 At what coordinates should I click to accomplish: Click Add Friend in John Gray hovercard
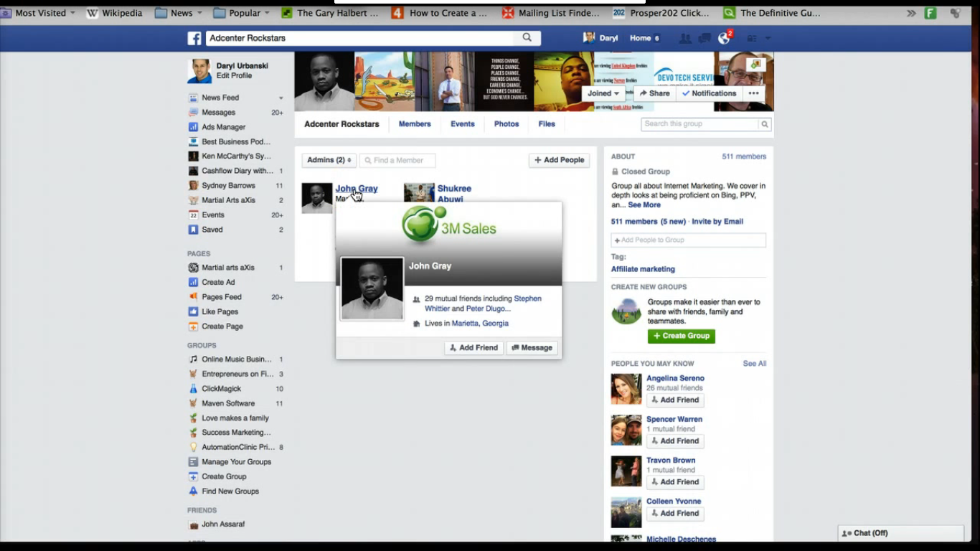tap(473, 348)
